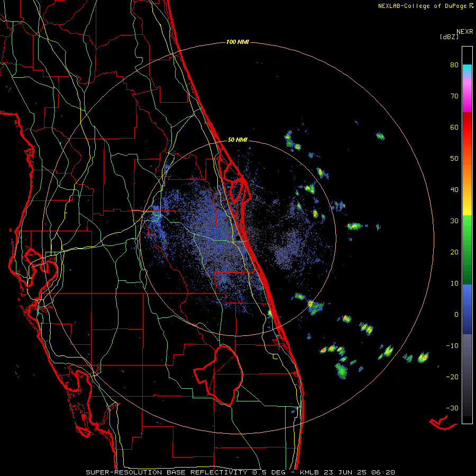Screen dimensions: 476x476
Task: Click the 60 value on dBZ scale
Action: [454, 127]
